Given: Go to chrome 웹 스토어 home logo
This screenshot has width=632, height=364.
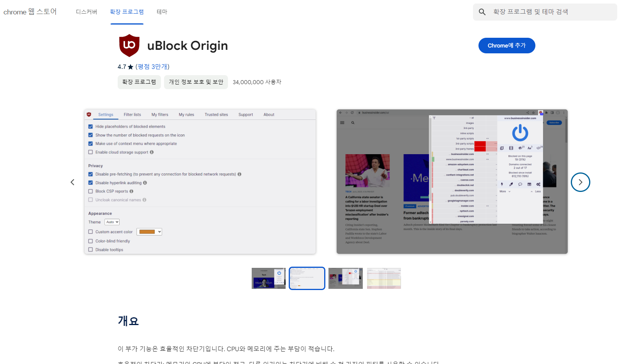Looking at the screenshot, I should pyautogui.click(x=30, y=12).
